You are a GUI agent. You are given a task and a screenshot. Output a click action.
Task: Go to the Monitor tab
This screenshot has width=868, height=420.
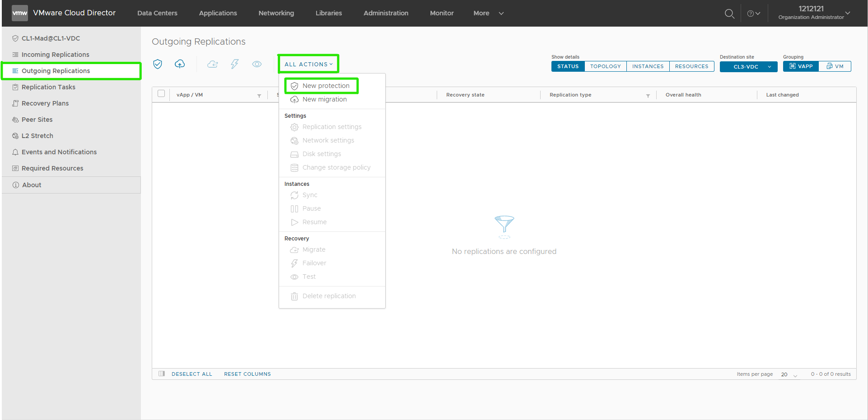[442, 13]
